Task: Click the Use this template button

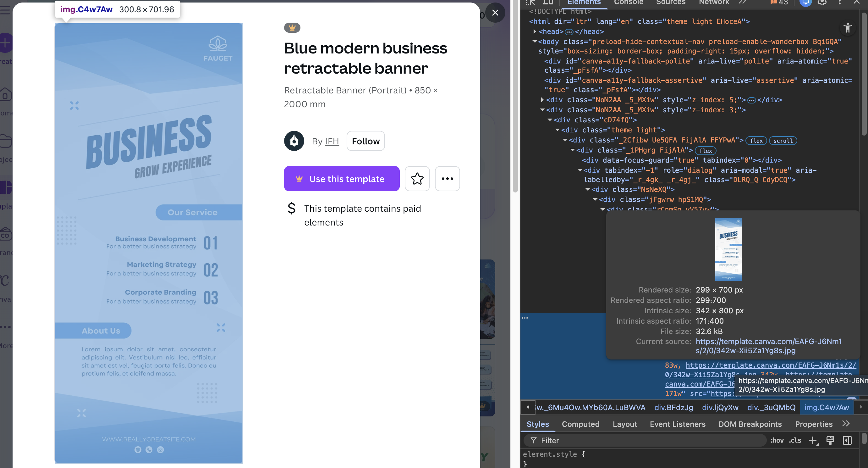Action: tap(341, 179)
